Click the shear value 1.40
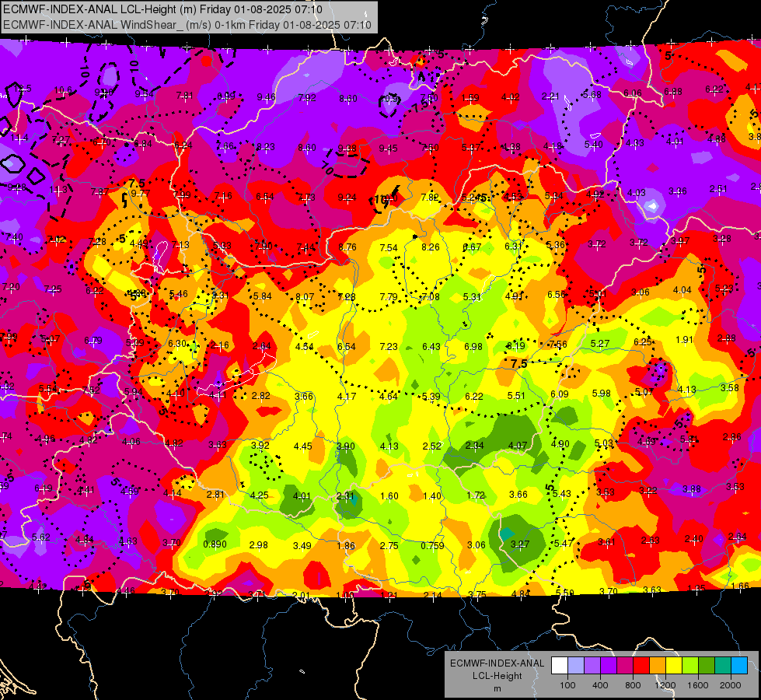 point(432,496)
